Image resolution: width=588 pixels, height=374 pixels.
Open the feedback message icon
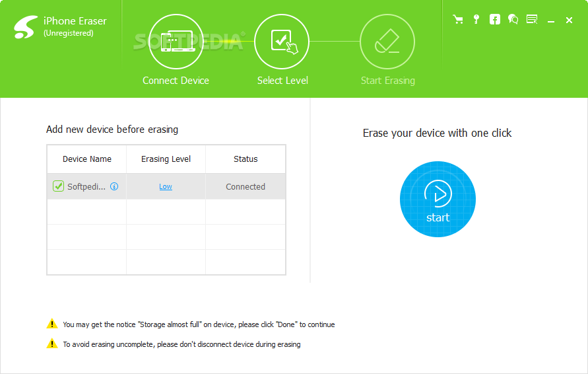tap(532, 20)
